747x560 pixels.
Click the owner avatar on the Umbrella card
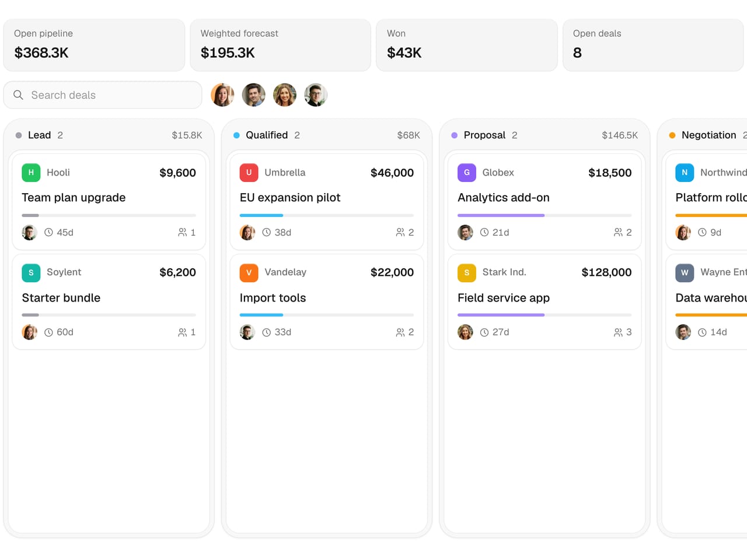pos(247,232)
